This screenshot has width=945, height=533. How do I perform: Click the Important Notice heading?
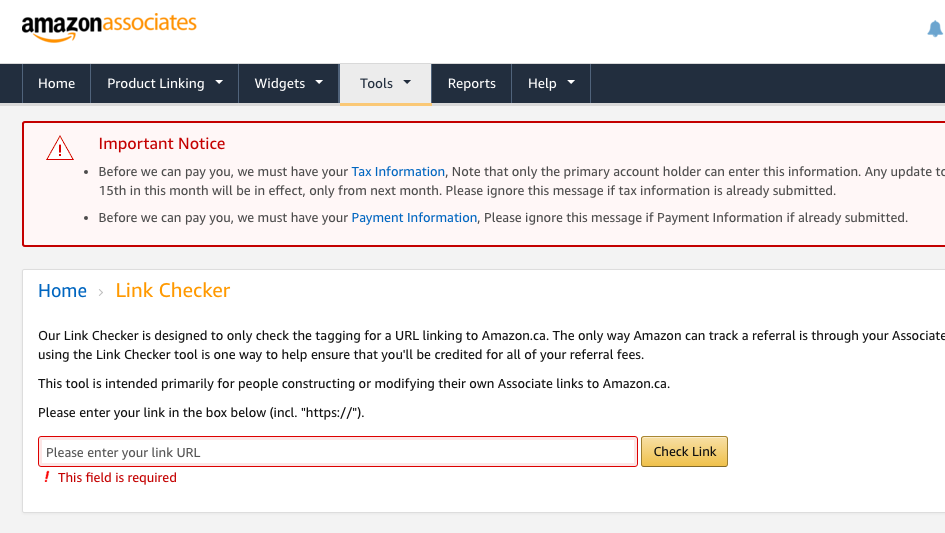(162, 144)
